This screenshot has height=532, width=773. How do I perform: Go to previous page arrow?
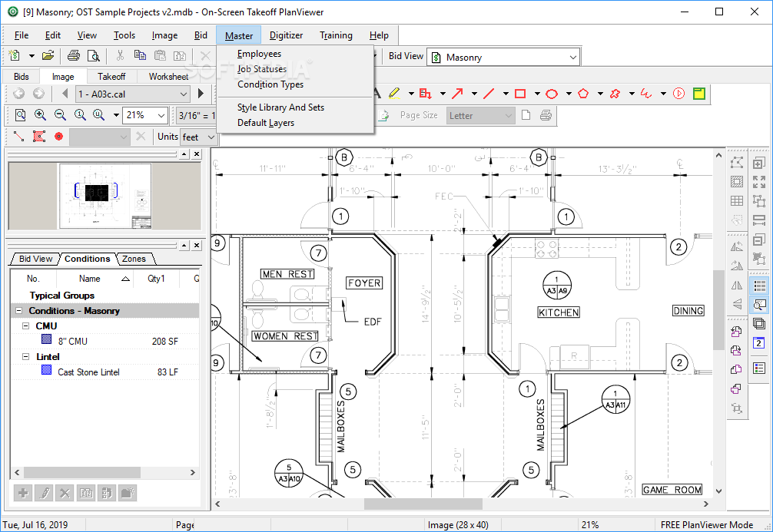(x=65, y=93)
